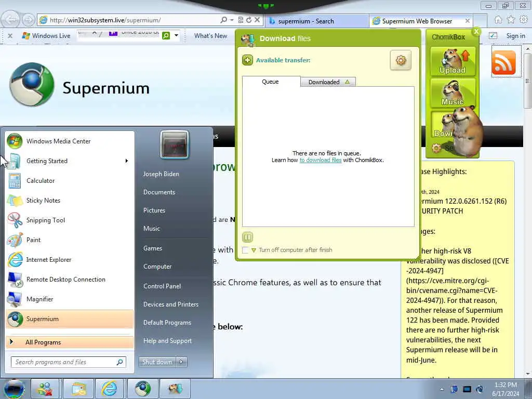Open Supermium taskbar icon
Screen dimensions: 532x399
(143, 389)
